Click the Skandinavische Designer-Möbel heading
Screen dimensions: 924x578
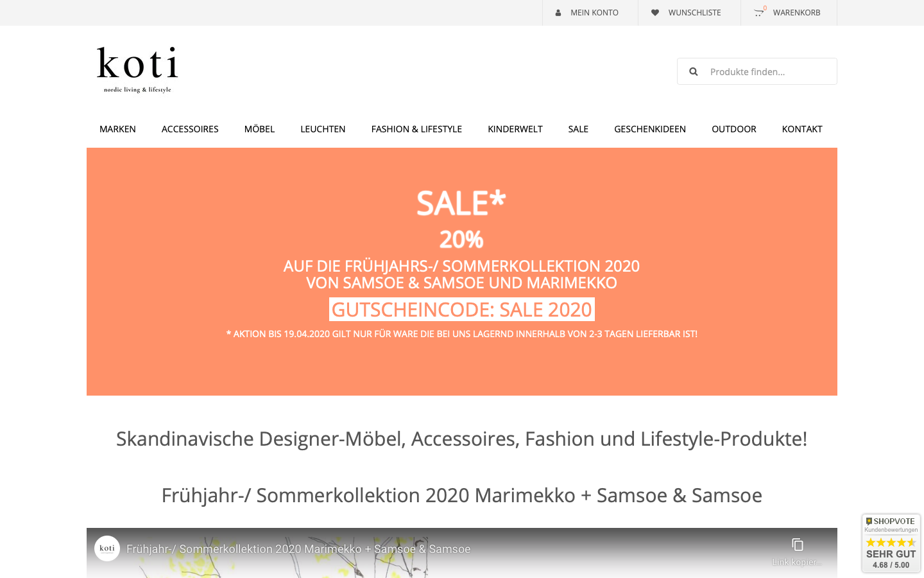462,439
